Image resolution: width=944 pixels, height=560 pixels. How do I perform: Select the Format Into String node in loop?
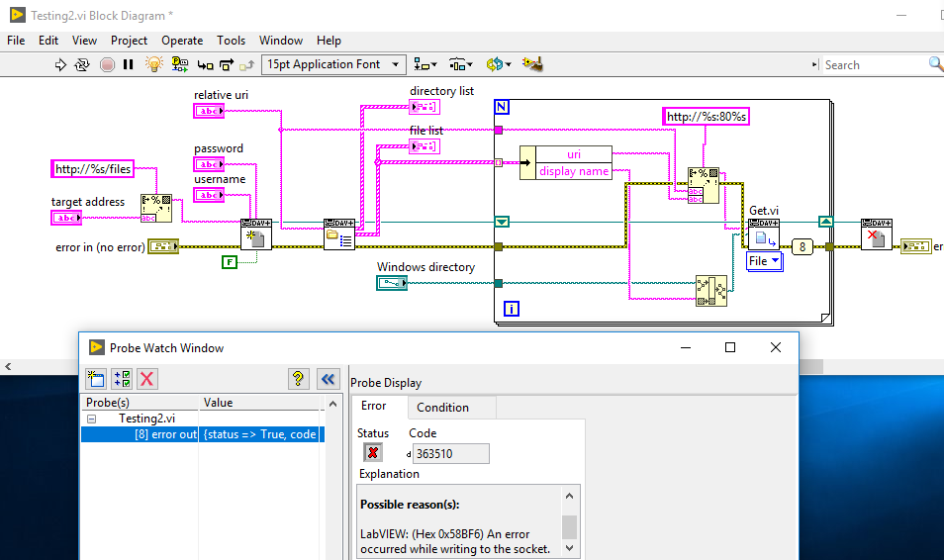point(704,185)
